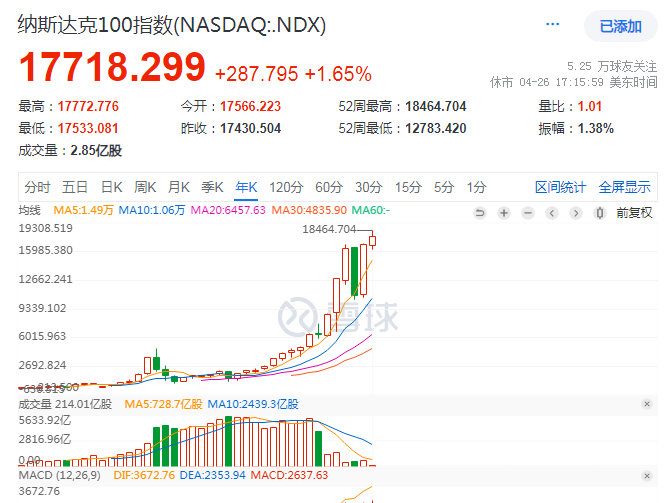The height and width of the screenshot is (503, 671).
Task: Click the 振幅 value 1.38%
Action: 596,128
